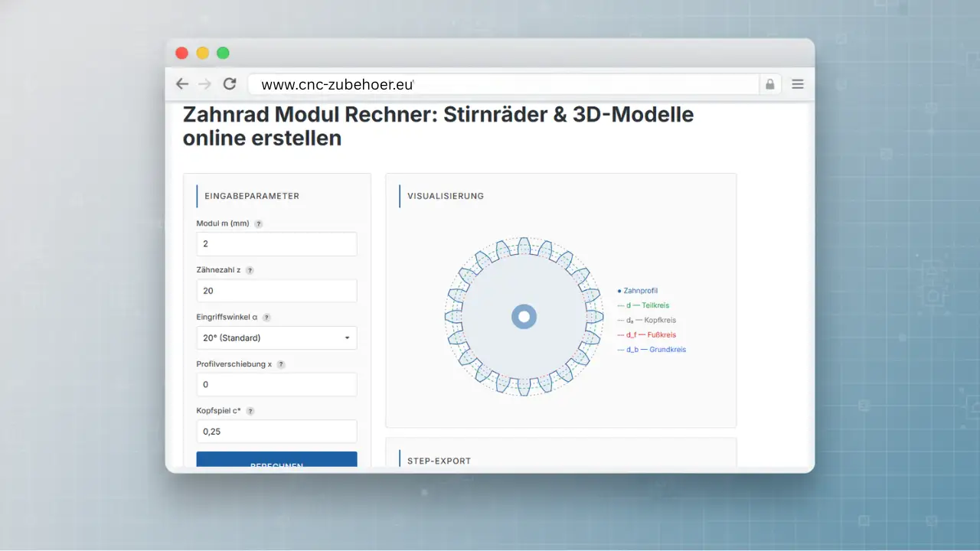Click the padlock icon in the address bar

(770, 84)
